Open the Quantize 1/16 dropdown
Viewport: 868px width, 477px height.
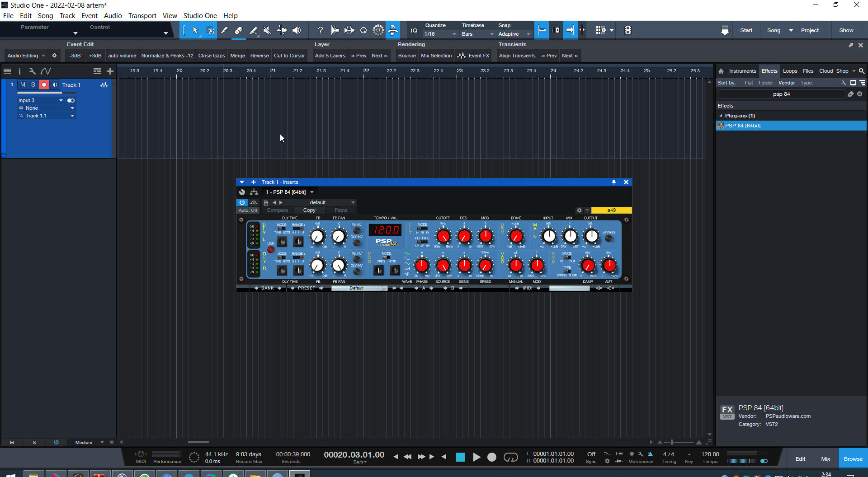(441, 34)
